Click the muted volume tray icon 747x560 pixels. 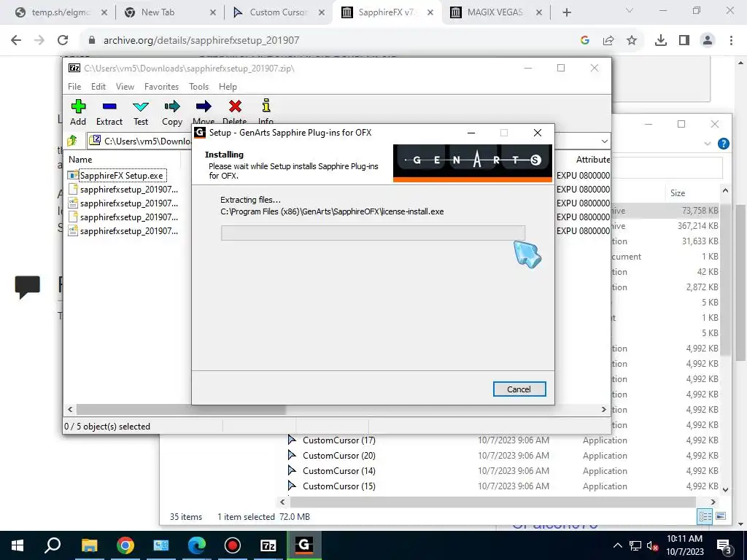pyautogui.click(x=652, y=545)
